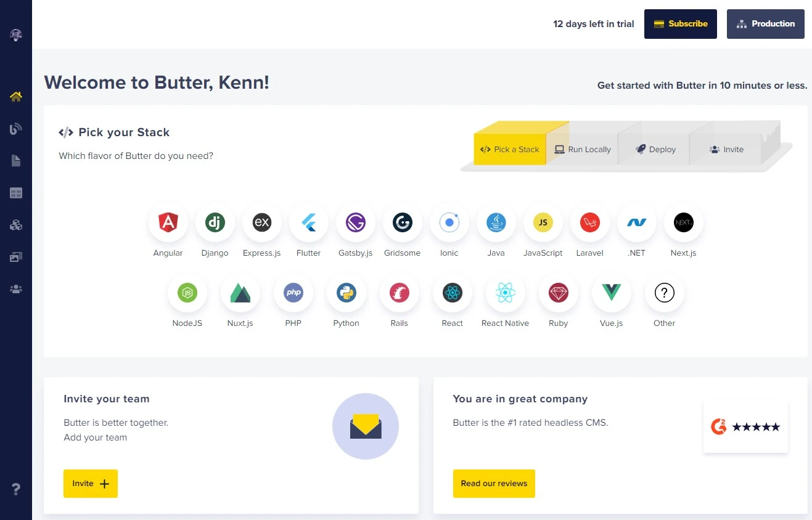The image size is (812, 520).
Task: Choose the Nuxt.js stack icon
Action: point(240,293)
